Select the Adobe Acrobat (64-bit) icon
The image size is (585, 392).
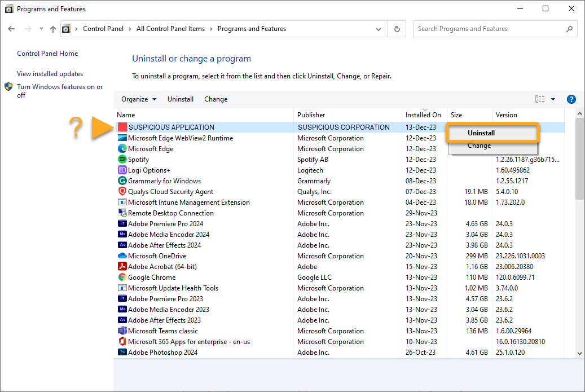point(122,267)
